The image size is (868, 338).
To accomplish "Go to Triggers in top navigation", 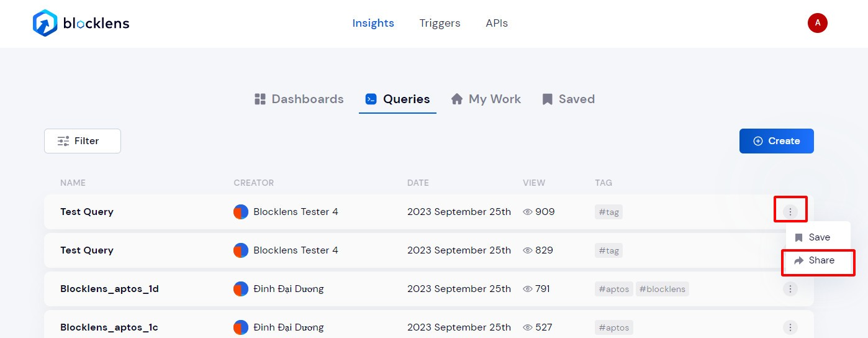I will pyautogui.click(x=440, y=24).
